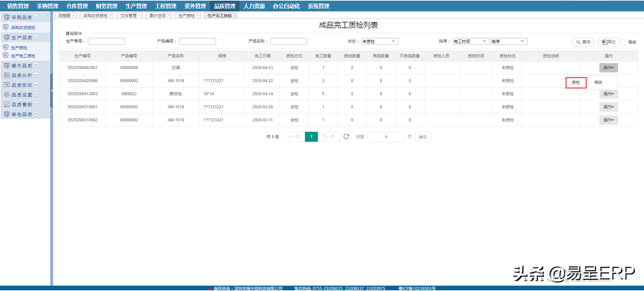Collapse the left sidebar using the arrow handle
Image resolution: width=644 pixels, height=291 pixels.
[x=52, y=91]
